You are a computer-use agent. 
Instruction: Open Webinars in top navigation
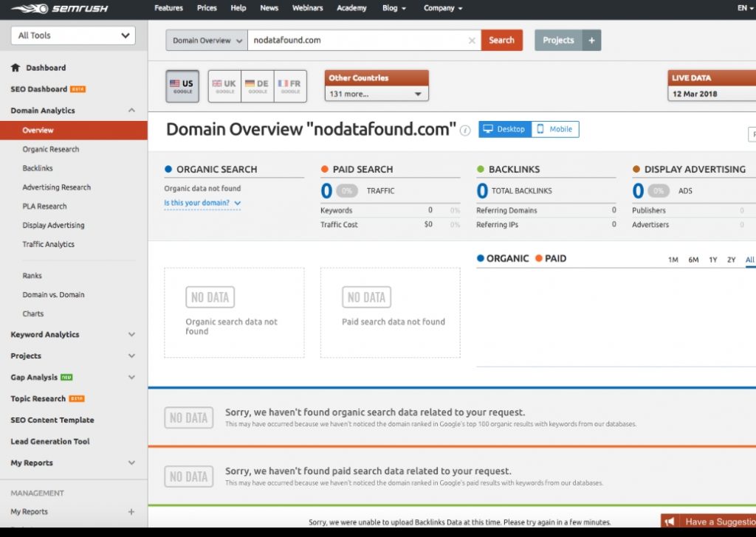(x=308, y=8)
